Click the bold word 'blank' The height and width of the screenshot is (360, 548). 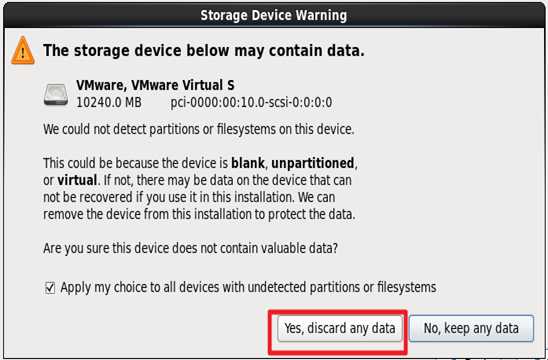click(x=248, y=163)
